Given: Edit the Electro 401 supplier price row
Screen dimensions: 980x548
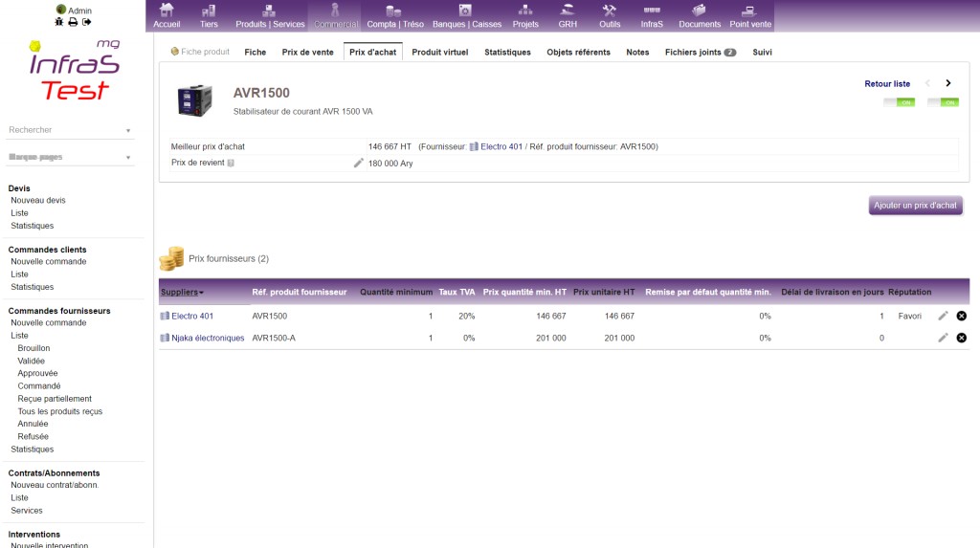Looking at the screenshot, I should tap(943, 316).
